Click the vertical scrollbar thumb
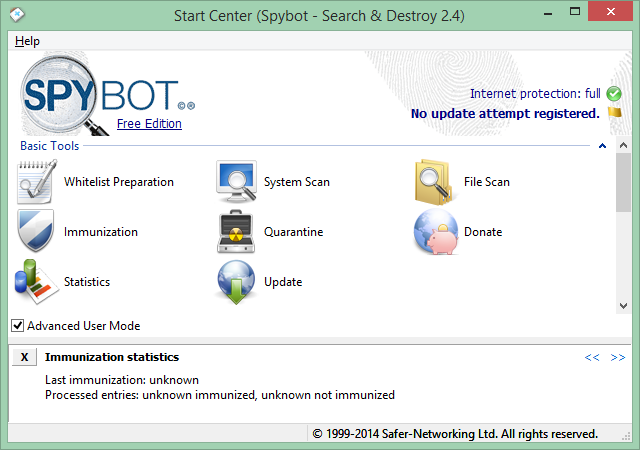Screen dimensions: 640x450 623,183
